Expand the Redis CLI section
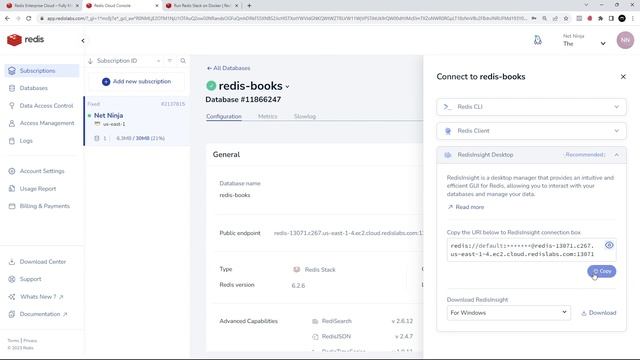Viewport: 640px width, 360px height. pyautogui.click(x=531, y=107)
